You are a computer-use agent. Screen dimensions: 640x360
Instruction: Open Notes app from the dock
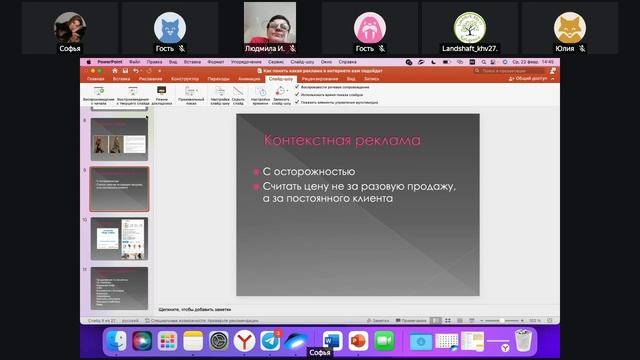(x=193, y=341)
